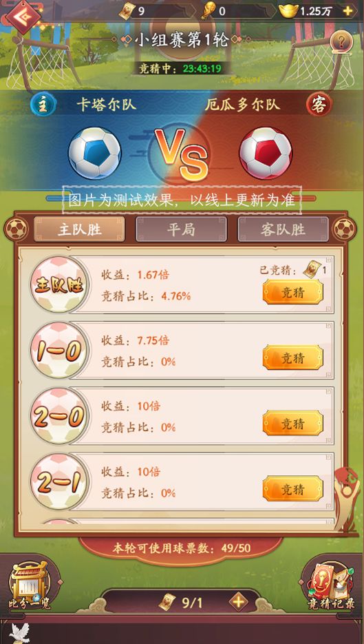Increase ticket count with bottom plus button
The image size is (364, 644).
(x=239, y=603)
